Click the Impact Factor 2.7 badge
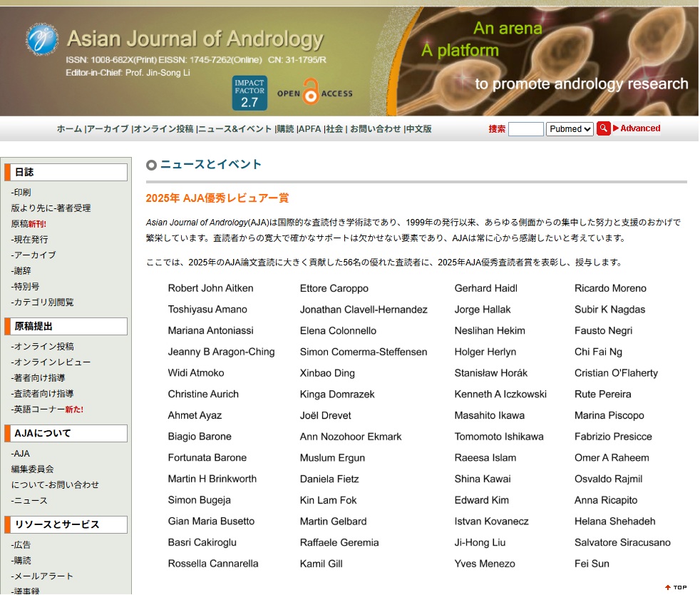 coord(249,93)
